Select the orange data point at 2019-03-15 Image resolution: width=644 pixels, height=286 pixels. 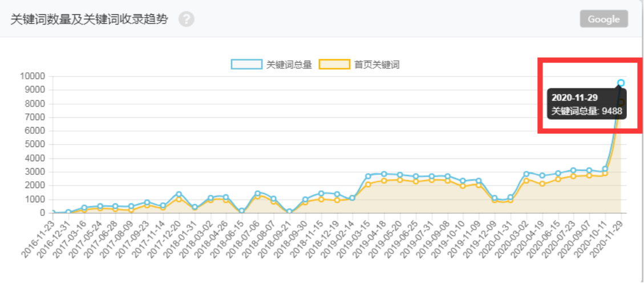coord(368,185)
